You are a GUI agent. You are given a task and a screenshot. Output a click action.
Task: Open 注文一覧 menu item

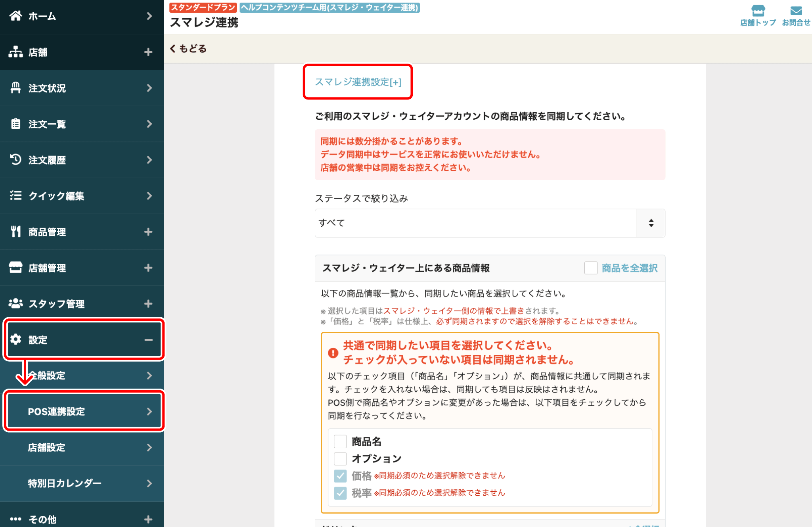click(x=82, y=124)
